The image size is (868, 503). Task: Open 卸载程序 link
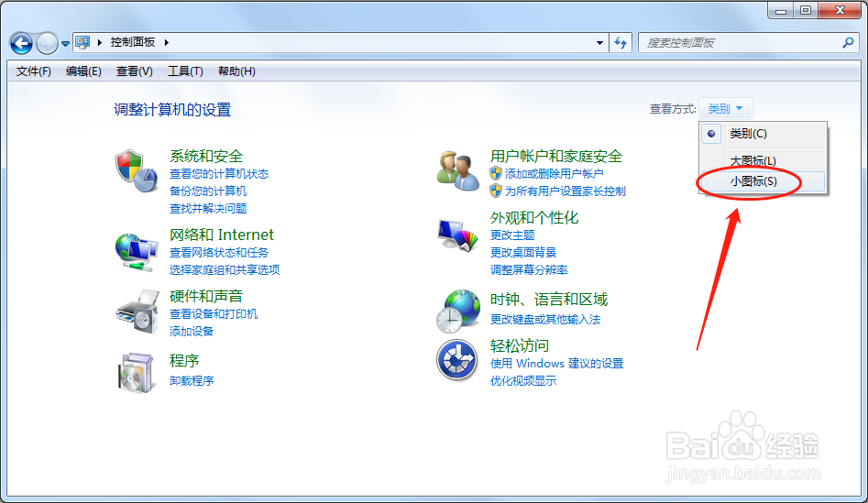coord(192,381)
